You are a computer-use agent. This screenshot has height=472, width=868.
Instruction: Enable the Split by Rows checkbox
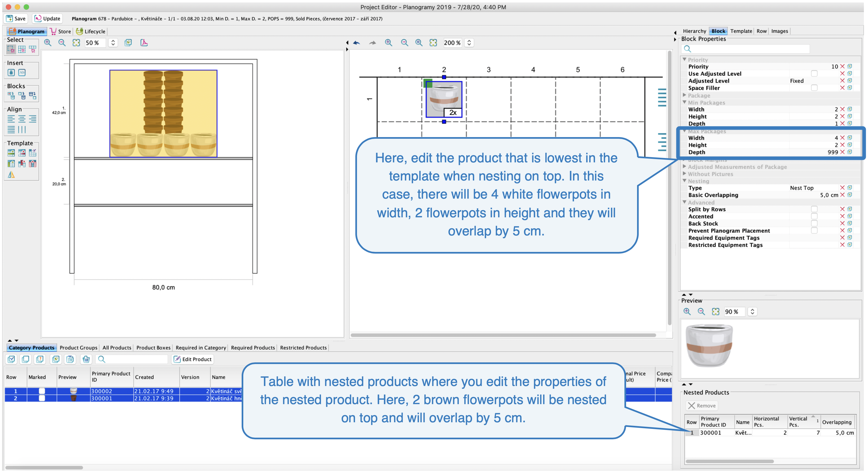pyautogui.click(x=814, y=209)
